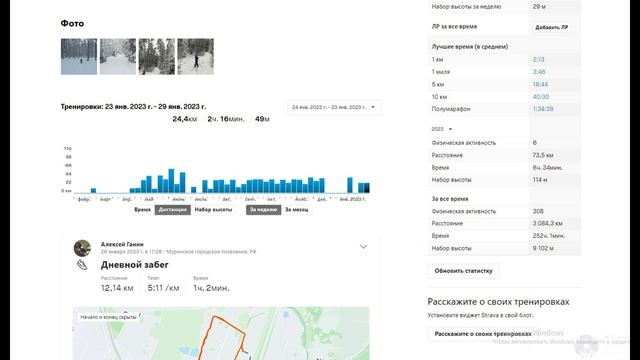This screenshot has width=640, height=360.
Task: Click the Начало и конец скрыты label
Action: coord(108,317)
